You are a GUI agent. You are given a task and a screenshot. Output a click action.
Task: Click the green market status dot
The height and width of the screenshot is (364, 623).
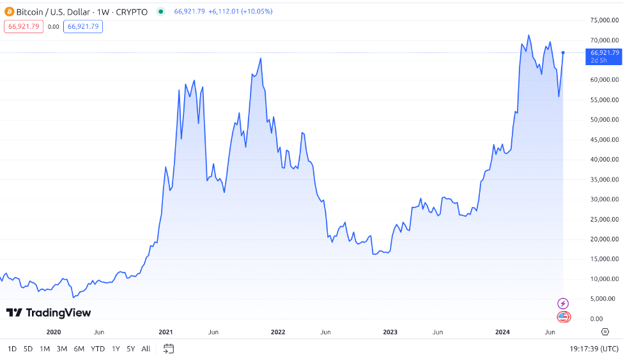[x=160, y=12]
